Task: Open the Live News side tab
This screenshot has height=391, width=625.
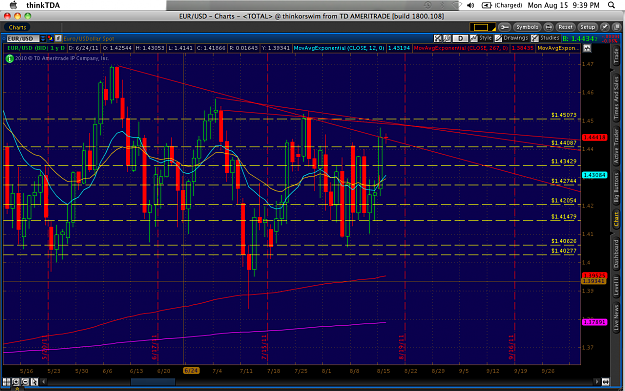Action: (616, 318)
